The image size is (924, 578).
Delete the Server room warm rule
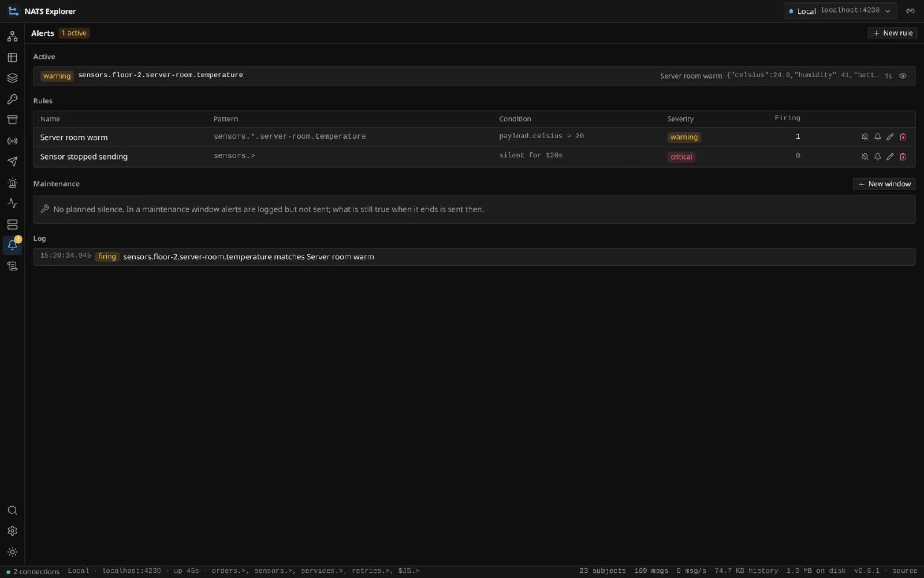point(903,137)
